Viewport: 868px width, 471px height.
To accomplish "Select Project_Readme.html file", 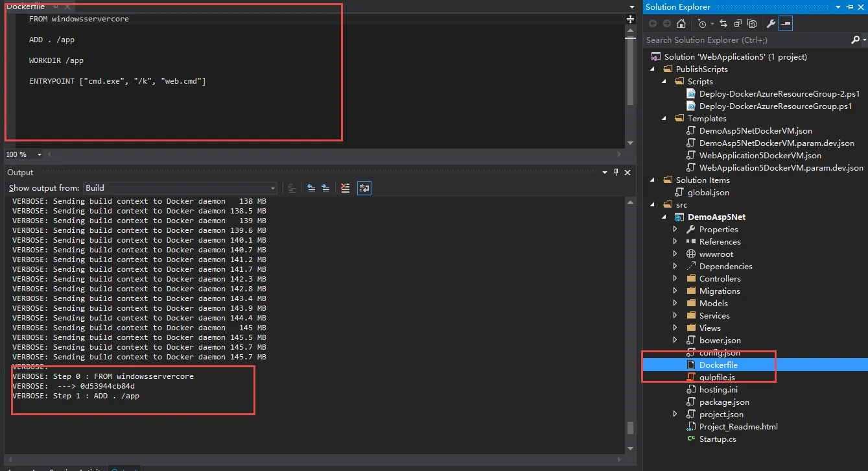I will (738, 427).
